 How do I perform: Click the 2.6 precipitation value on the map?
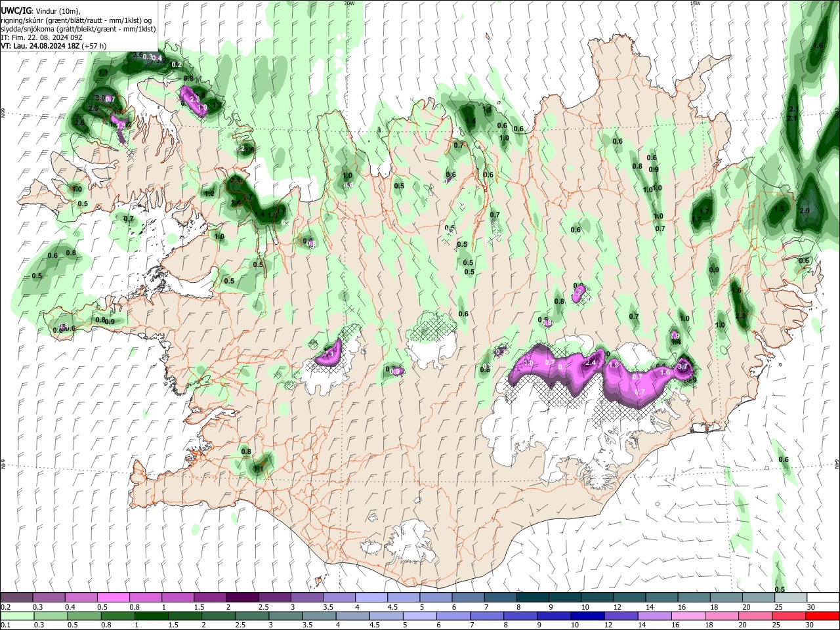(x=80, y=123)
